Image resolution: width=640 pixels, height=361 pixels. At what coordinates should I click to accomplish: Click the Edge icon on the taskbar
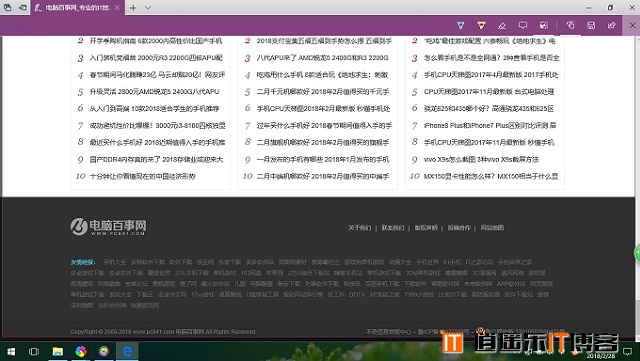pos(127,352)
